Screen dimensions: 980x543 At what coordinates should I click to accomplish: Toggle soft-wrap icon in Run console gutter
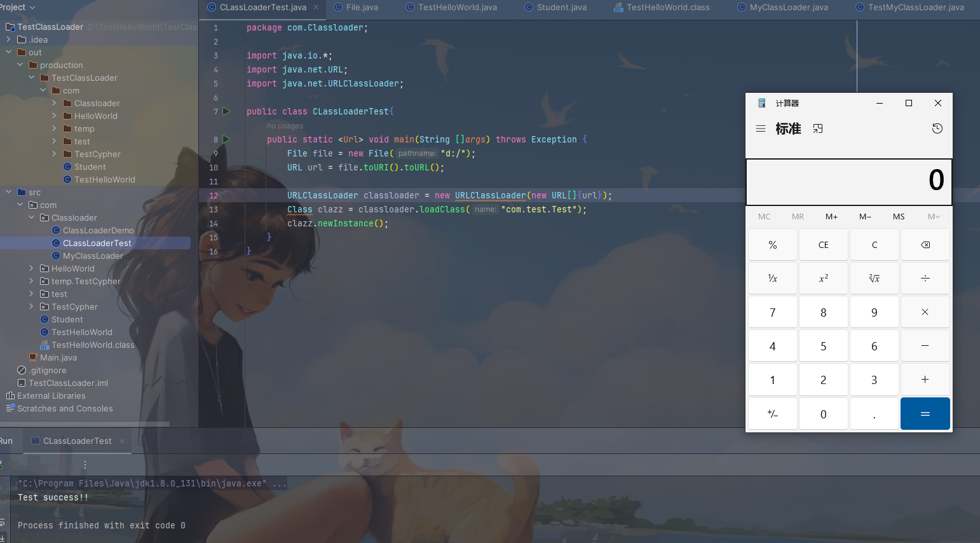pos(2,523)
